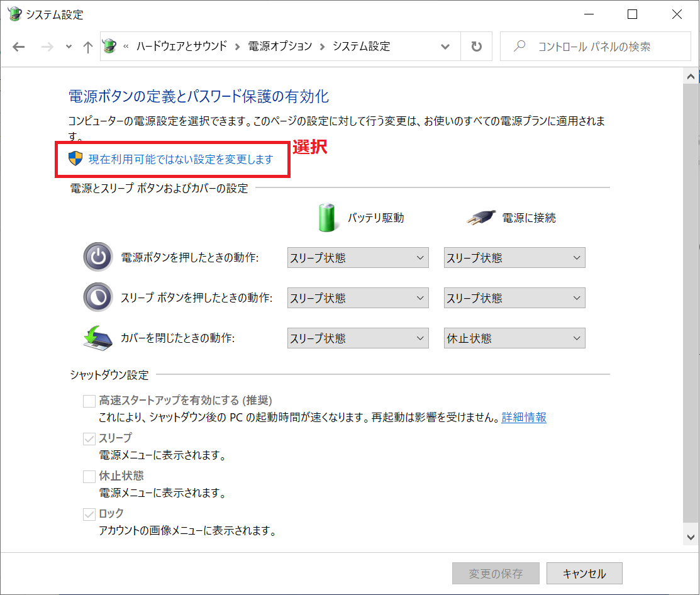Click the sleep button moon icon
The height and width of the screenshot is (595, 700).
pyautogui.click(x=97, y=297)
